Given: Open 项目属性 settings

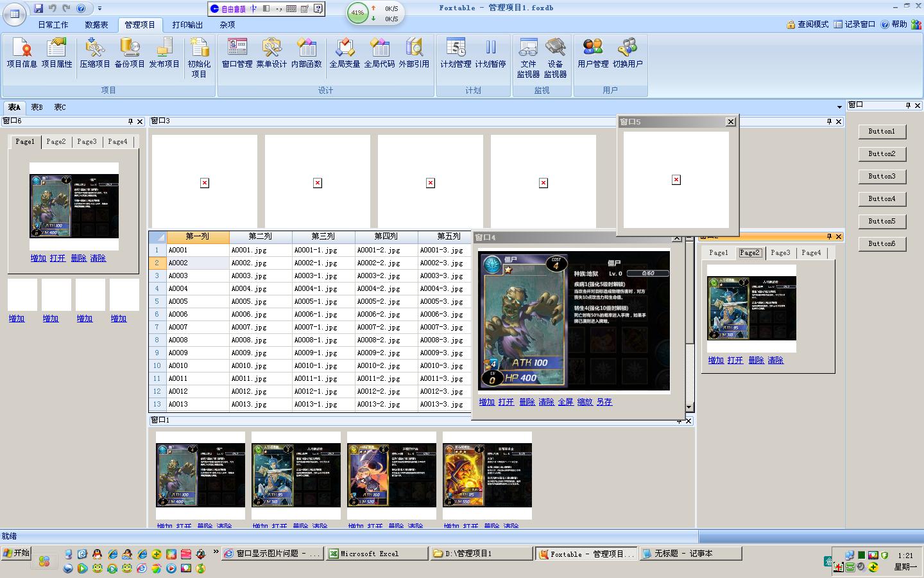Looking at the screenshot, I should click(56, 53).
